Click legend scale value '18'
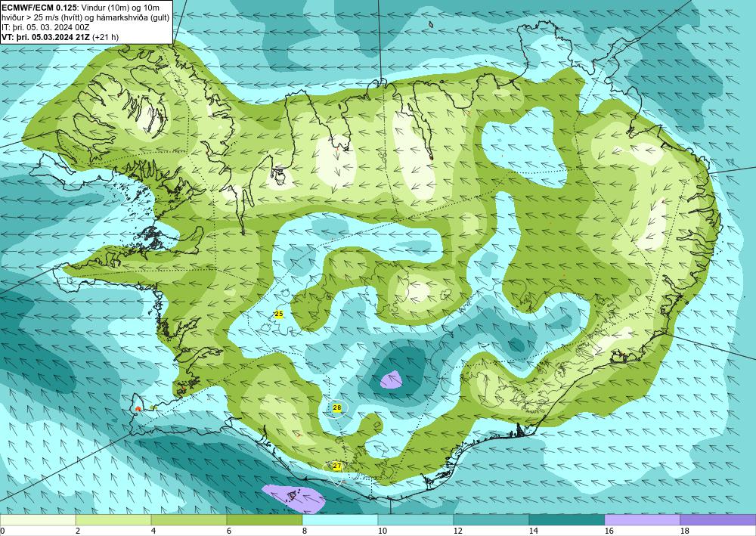The image size is (756, 536). point(684,531)
